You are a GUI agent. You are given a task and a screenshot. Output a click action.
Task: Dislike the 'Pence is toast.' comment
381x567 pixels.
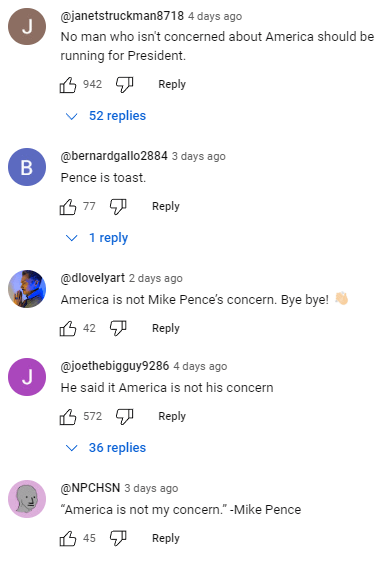click(118, 207)
